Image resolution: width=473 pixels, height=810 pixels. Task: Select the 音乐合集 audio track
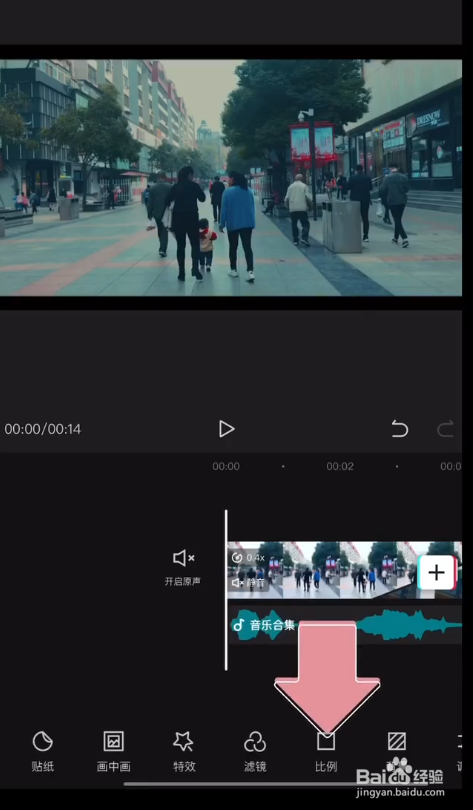click(x=345, y=625)
